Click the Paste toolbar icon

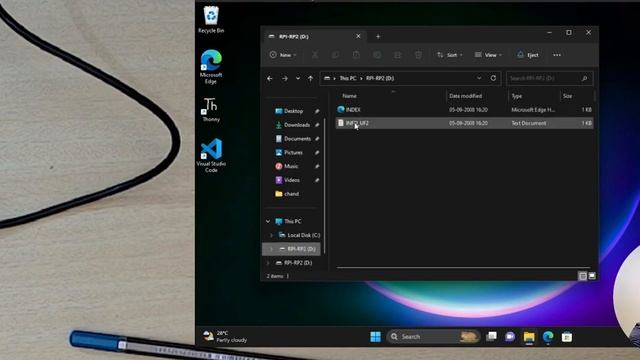point(356,55)
